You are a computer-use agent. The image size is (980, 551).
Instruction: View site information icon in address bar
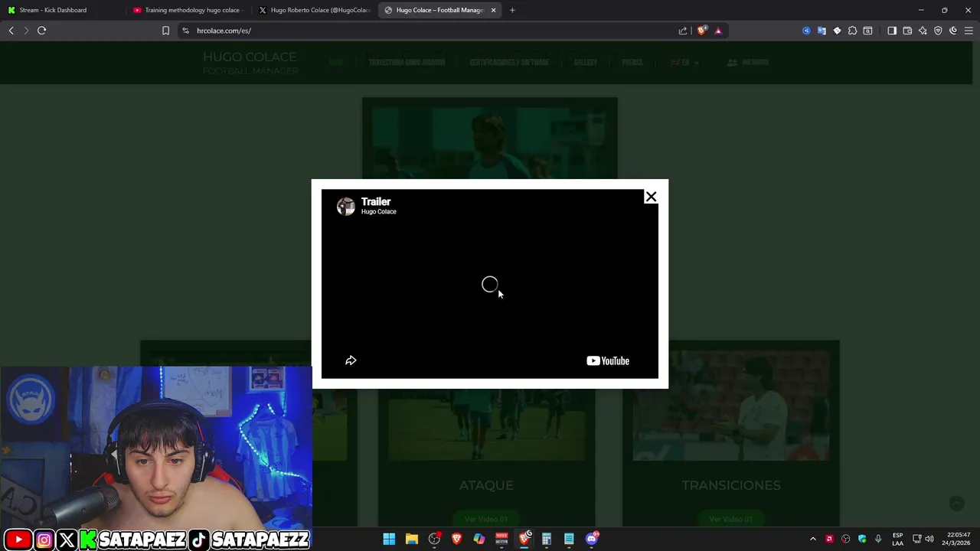pos(185,31)
